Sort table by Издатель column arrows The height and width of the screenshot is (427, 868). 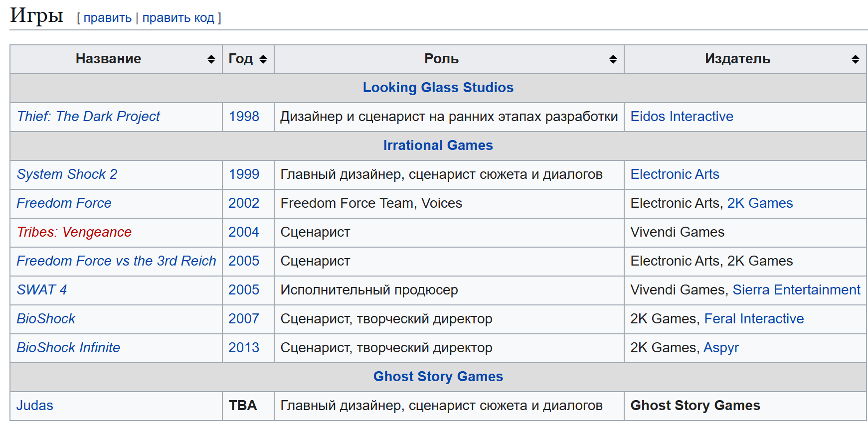[x=856, y=59]
